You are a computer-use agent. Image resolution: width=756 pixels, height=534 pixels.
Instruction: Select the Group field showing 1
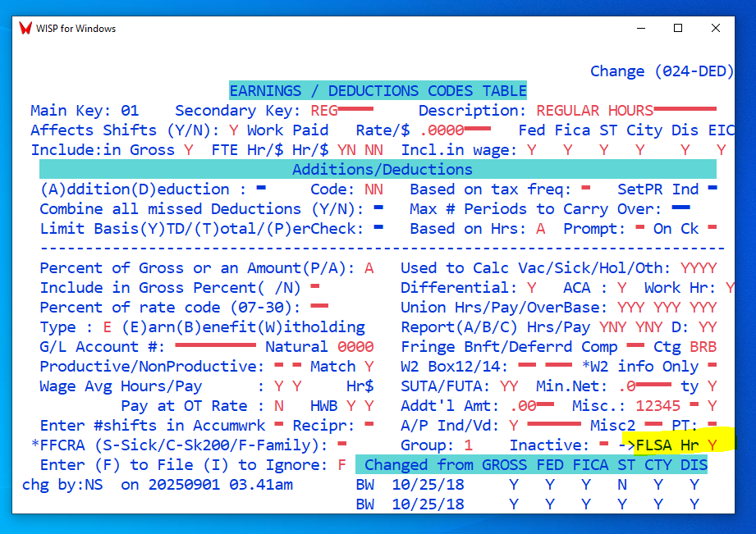pyautogui.click(x=469, y=445)
